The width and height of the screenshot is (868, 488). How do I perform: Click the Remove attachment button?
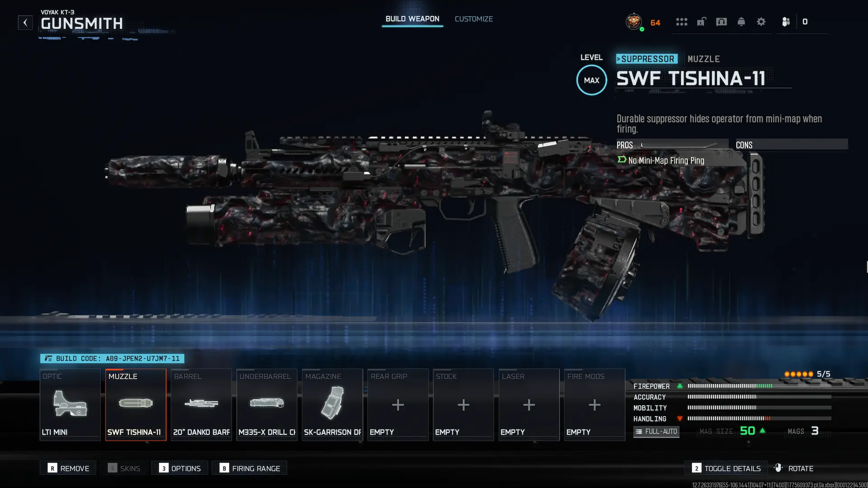[69, 468]
